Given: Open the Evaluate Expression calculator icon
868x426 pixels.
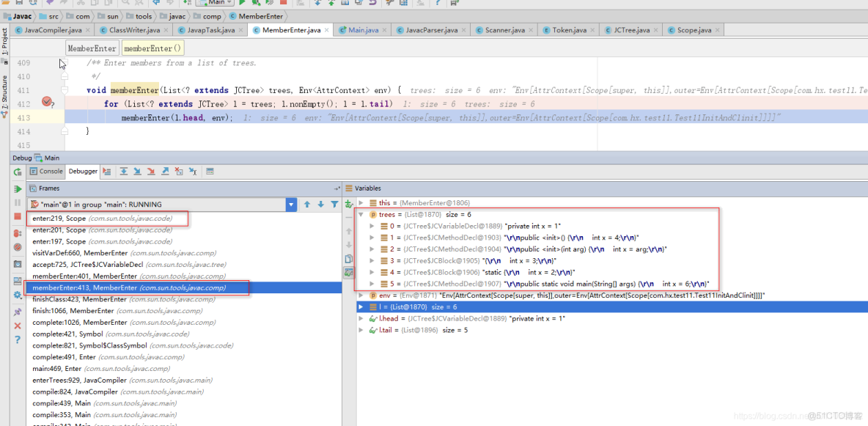Looking at the screenshot, I should tap(210, 171).
